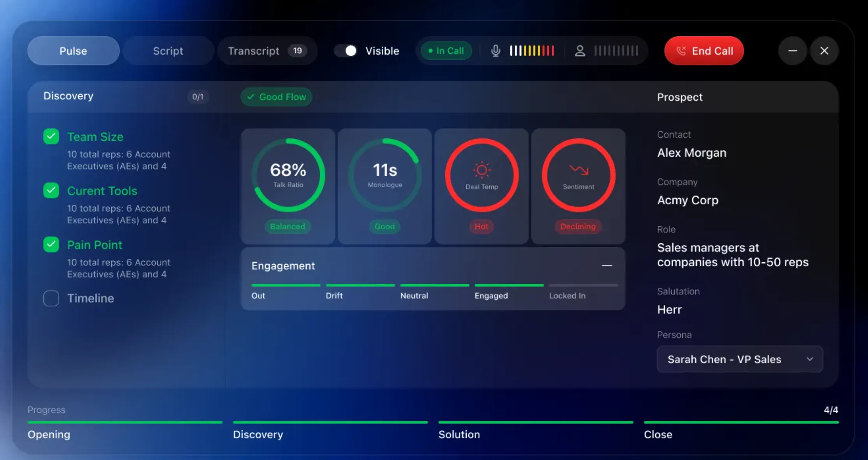
Task: Uncheck the Curent Tools checkbox
Action: pos(51,191)
